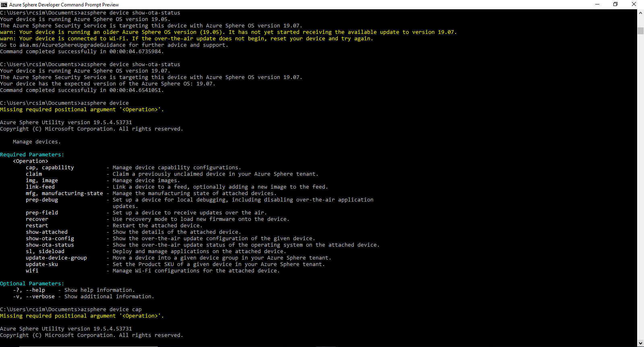Click the '<Operation>' placeholder under Required Parameters
644x347 pixels.
click(31, 161)
